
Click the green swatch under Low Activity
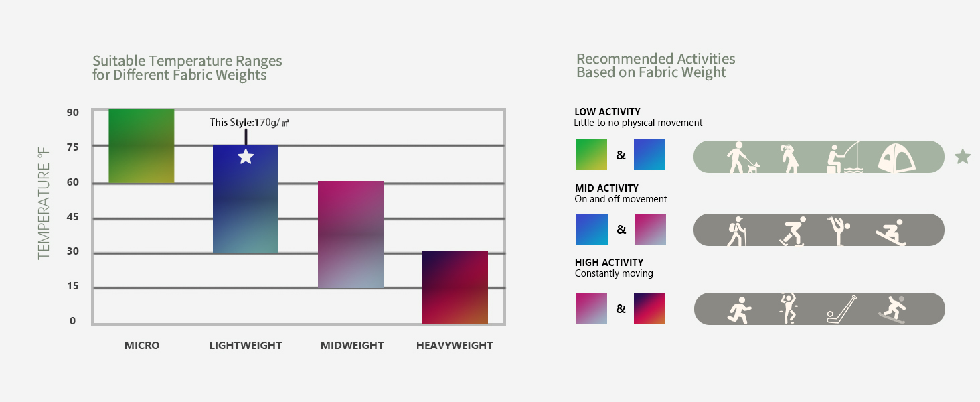coord(591,155)
